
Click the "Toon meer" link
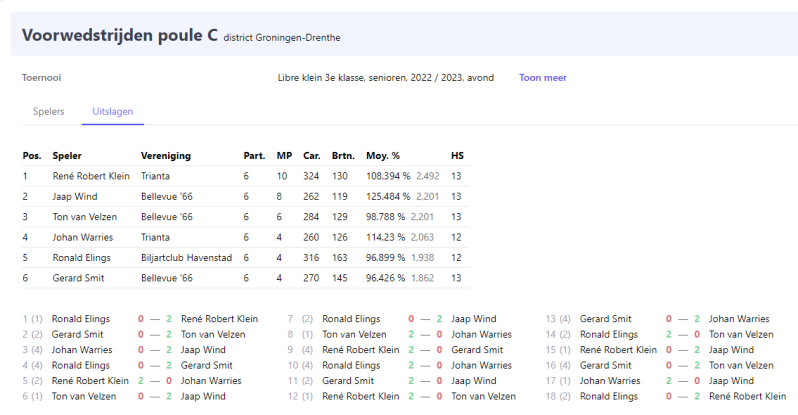tap(543, 77)
